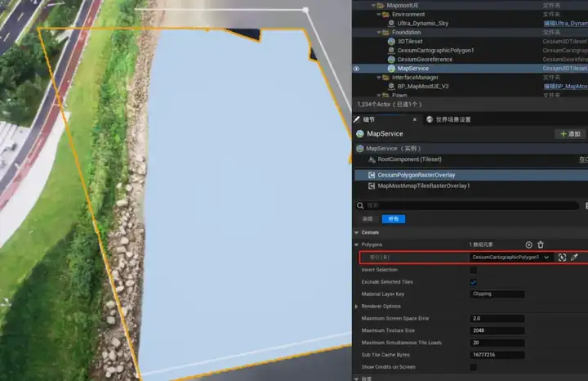This screenshot has height=381, width=588.
Task: Click CesiumGeoreference globe icon
Action: tap(391, 60)
